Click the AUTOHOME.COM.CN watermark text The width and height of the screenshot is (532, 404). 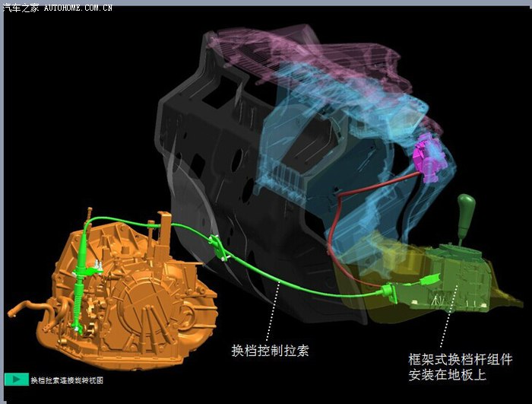click(x=78, y=7)
